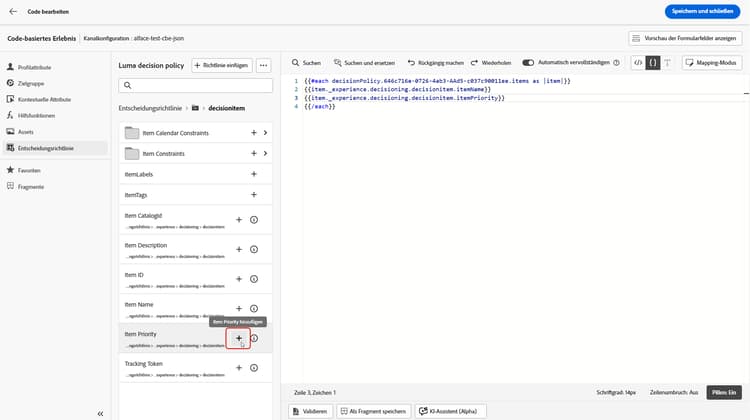Show info for Item ID
Viewport: 750px width, 420px height.
pos(254,279)
